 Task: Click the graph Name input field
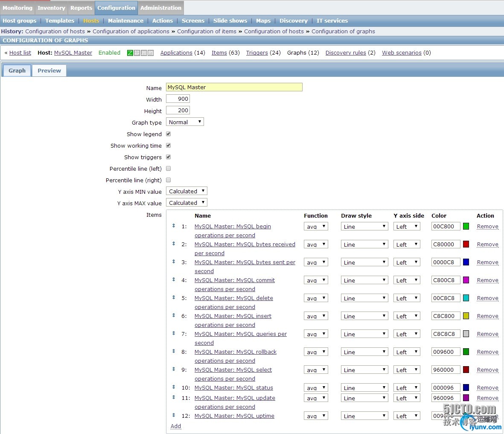coord(234,87)
